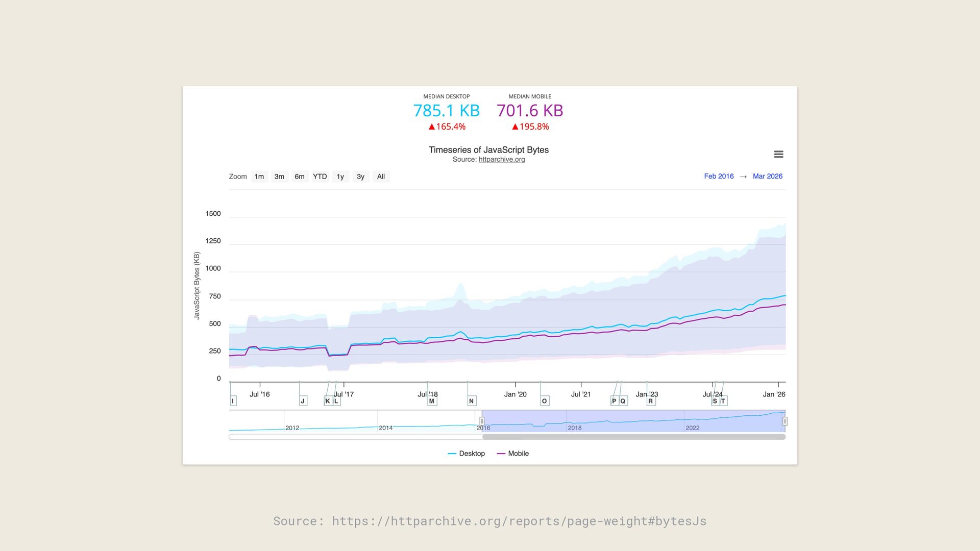Viewport: 980px width, 551px height.
Task: Select annotation flag R on timeline
Action: [651, 401]
